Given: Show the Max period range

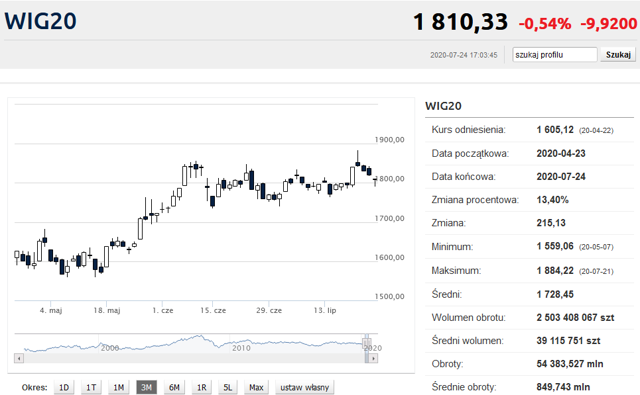Looking at the screenshot, I should click(x=256, y=387).
